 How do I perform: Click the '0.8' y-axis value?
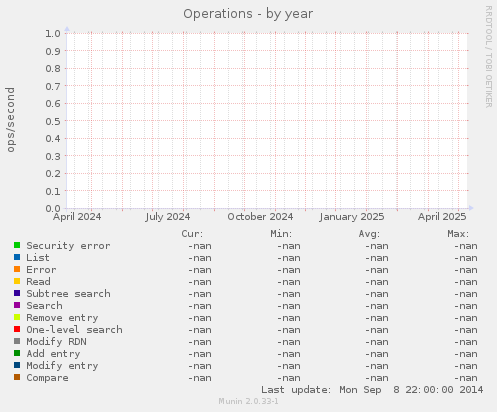pos(53,68)
